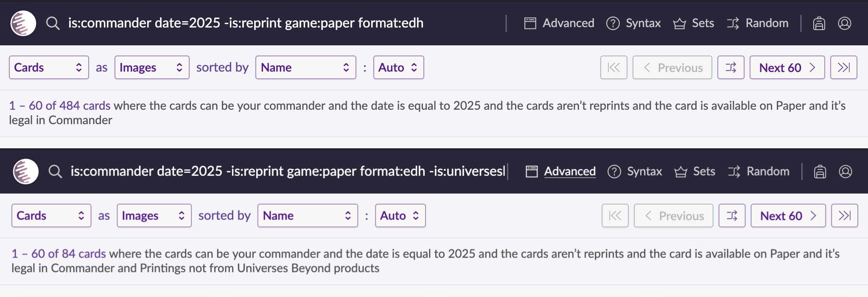This screenshot has width=868, height=297.
Task: Click Previous button in bottom toolbar
Action: [x=673, y=216]
